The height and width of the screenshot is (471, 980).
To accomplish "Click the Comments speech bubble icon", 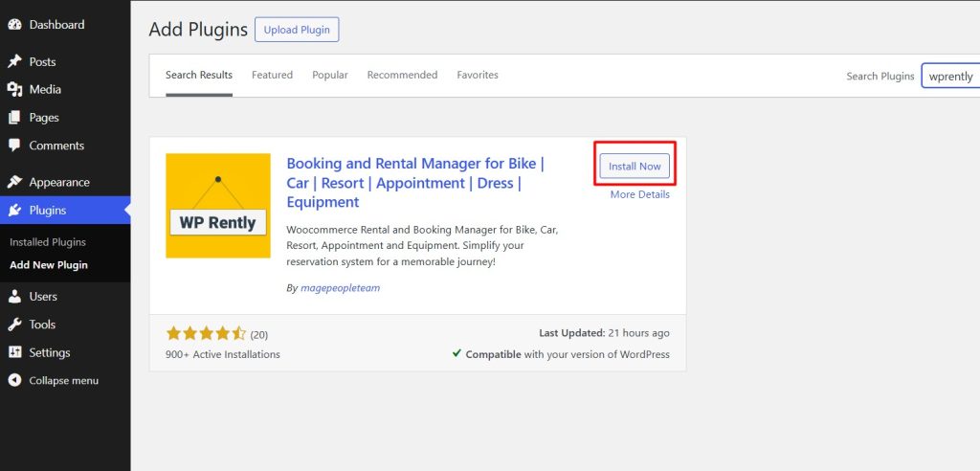I will coord(14,146).
